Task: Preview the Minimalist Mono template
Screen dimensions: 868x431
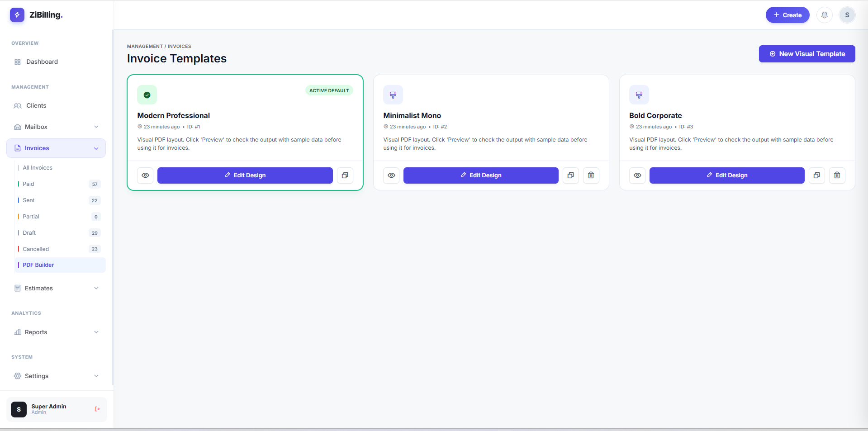Action: (391, 175)
